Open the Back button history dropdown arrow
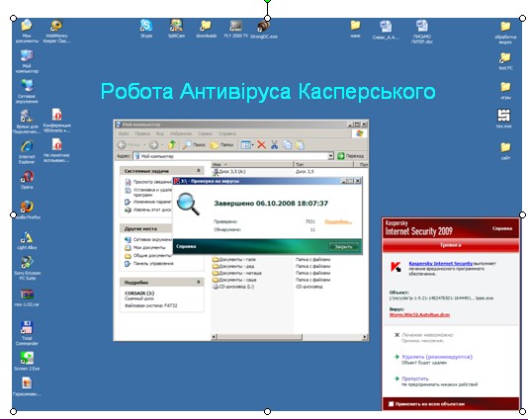 coord(144,145)
